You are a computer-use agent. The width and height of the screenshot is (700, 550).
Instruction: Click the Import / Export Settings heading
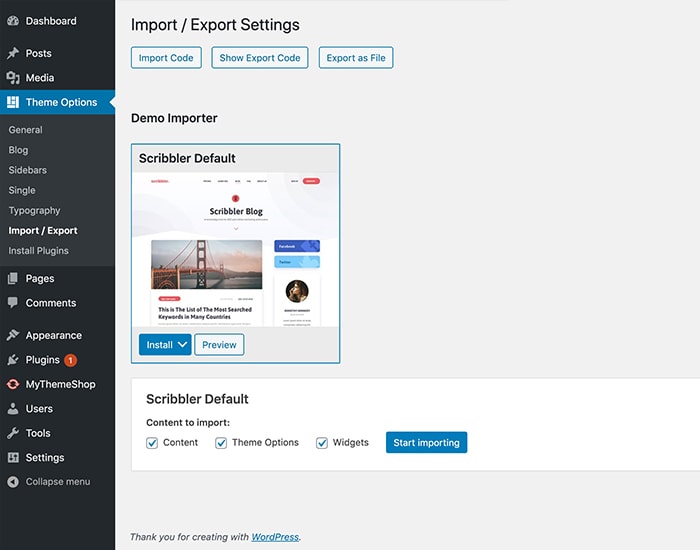215,25
